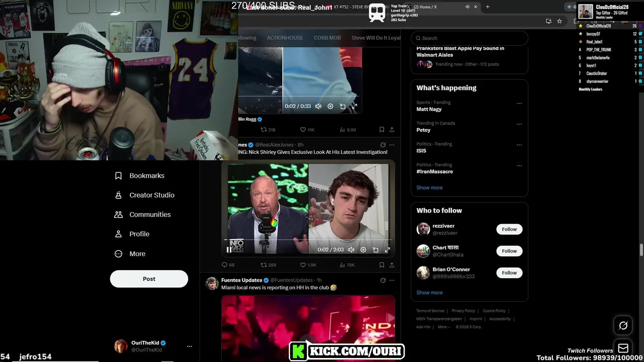Screen dimensions: 644x362
Task: Repost Collin Rugg post showing 318
Action: tap(268, 130)
